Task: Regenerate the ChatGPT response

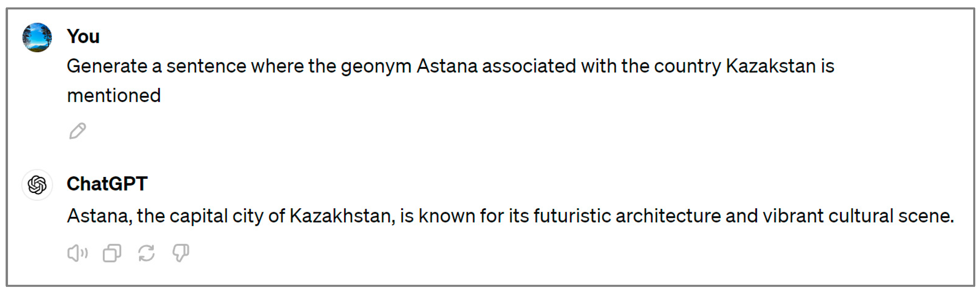Action: point(146,253)
